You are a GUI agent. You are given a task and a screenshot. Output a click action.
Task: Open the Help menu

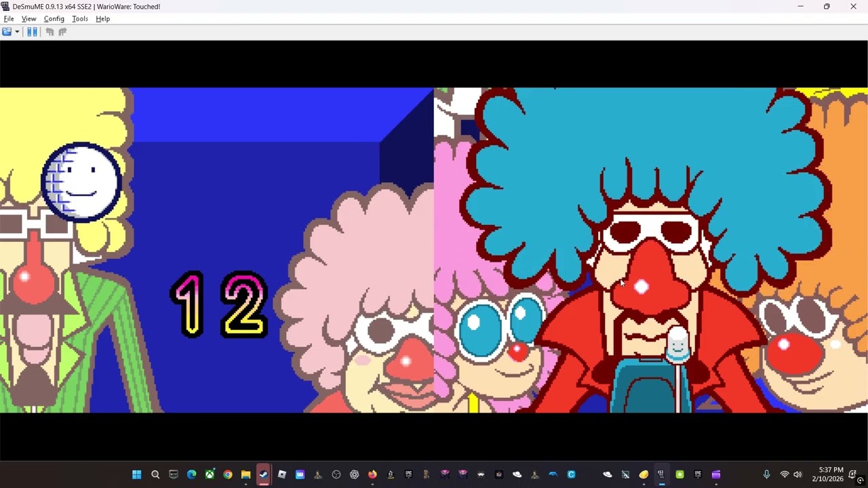coord(103,19)
